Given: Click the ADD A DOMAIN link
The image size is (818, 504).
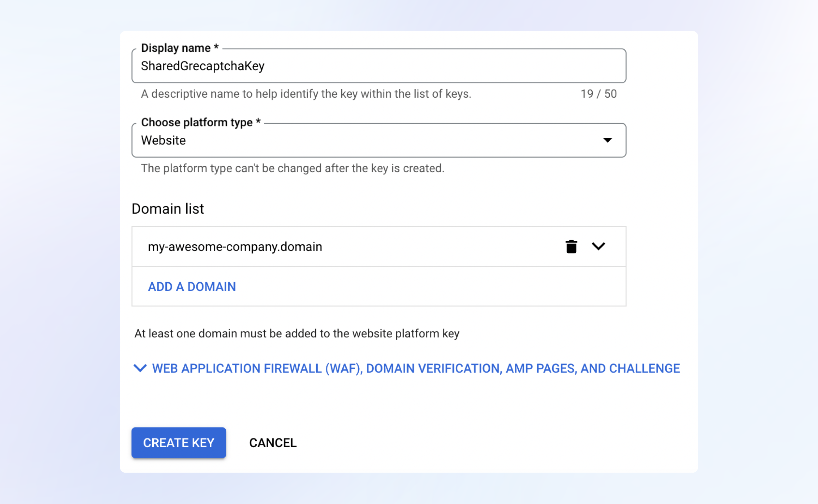Looking at the screenshot, I should 192,287.
